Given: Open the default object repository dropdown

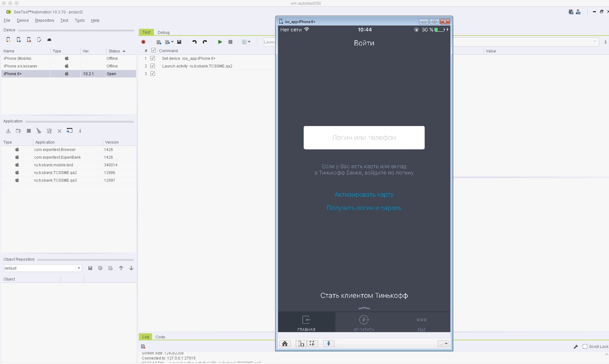Looking at the screenshot, I should coord(79,268).
